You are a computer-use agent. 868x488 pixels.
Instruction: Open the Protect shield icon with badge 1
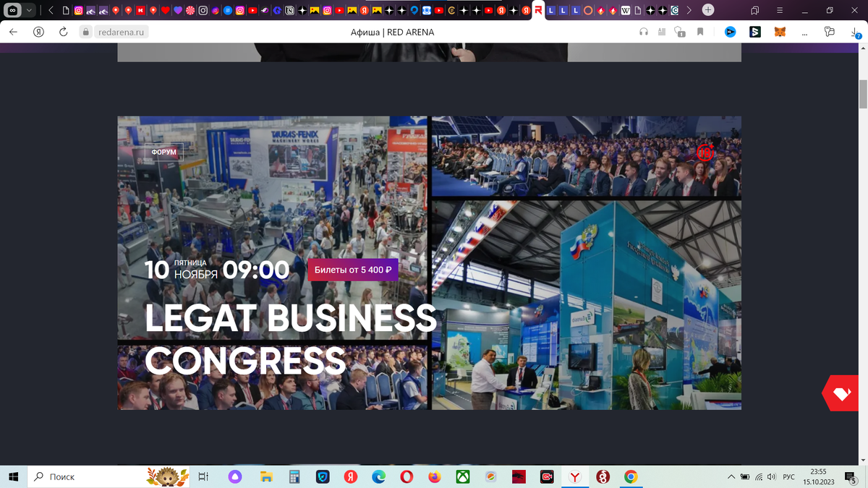tap(679, 32)
